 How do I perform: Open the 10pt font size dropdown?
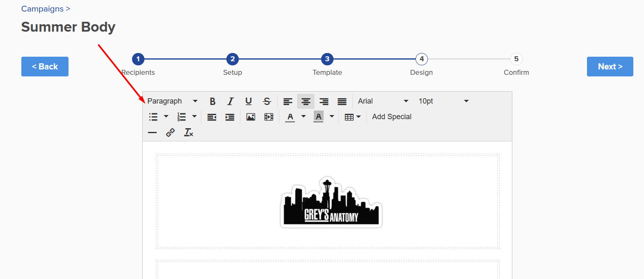point(444,101)
